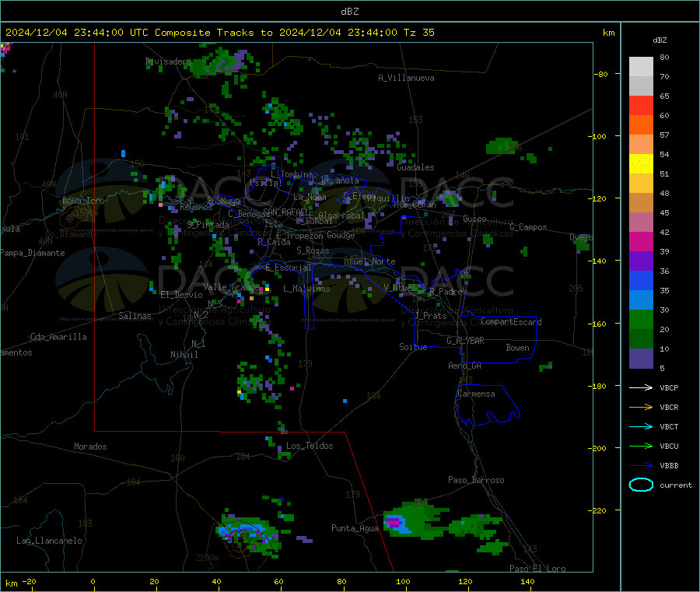Click the 'VBBB' legend label
700x592 pixels.
(x=669, y=466)
